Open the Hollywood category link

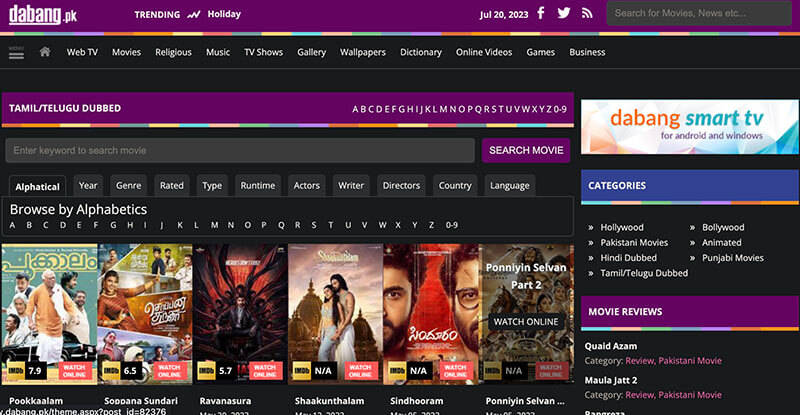click(622, 227)
